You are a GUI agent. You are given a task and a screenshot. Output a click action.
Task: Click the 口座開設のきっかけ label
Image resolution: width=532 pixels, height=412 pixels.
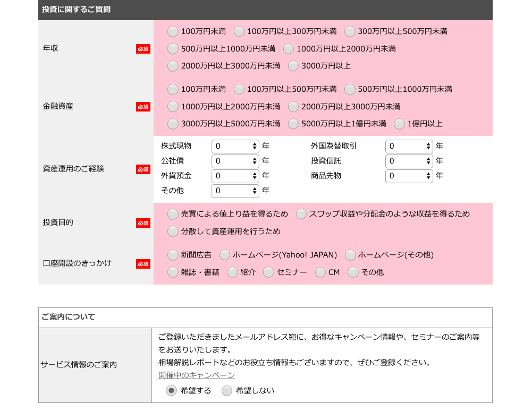click(x=77, y=263)
